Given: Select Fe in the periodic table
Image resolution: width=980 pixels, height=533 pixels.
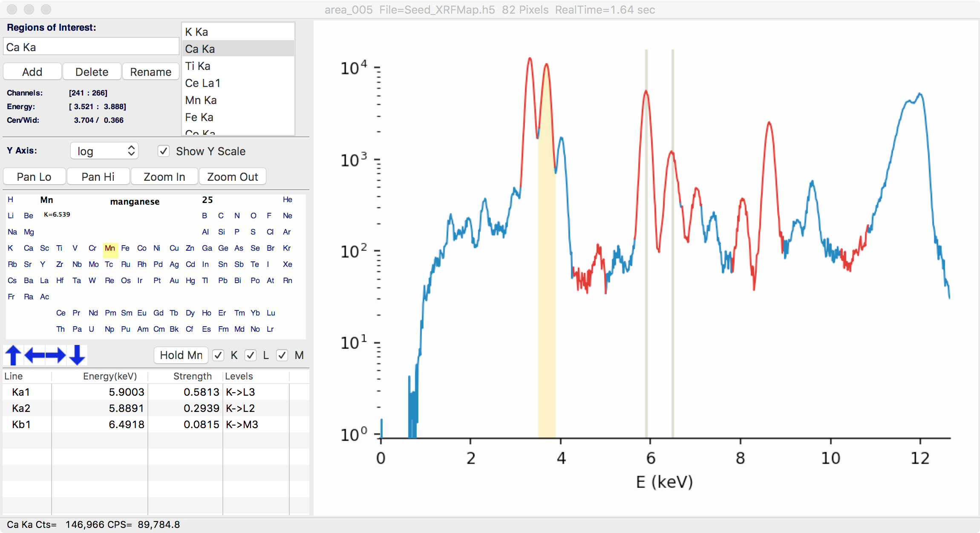Looking at the screenshot, I should pos(125,248).
